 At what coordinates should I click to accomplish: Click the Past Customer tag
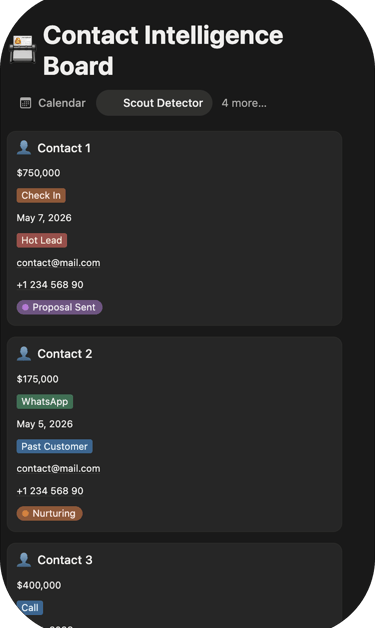(54, 446)
